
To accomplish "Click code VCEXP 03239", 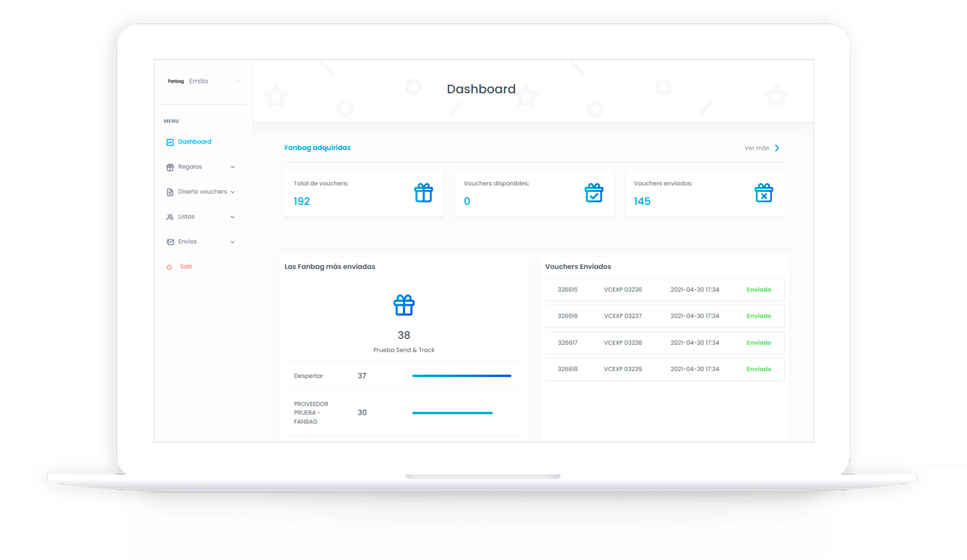I will (x=623, y=369).
